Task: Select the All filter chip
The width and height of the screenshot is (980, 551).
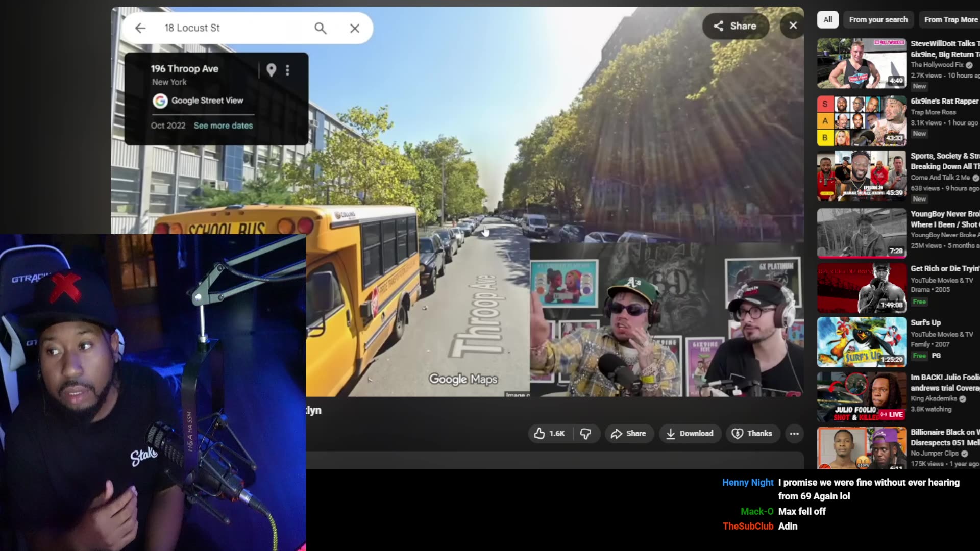Action: [x=828, y=19]
